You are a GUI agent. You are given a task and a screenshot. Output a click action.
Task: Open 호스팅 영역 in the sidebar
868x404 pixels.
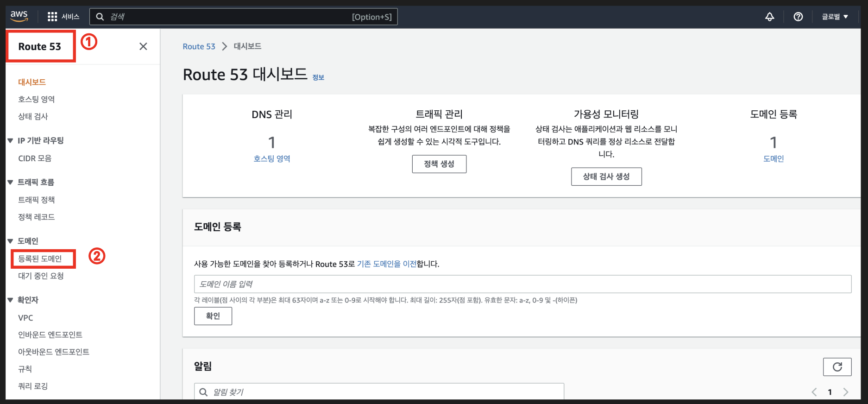point(37,99)
